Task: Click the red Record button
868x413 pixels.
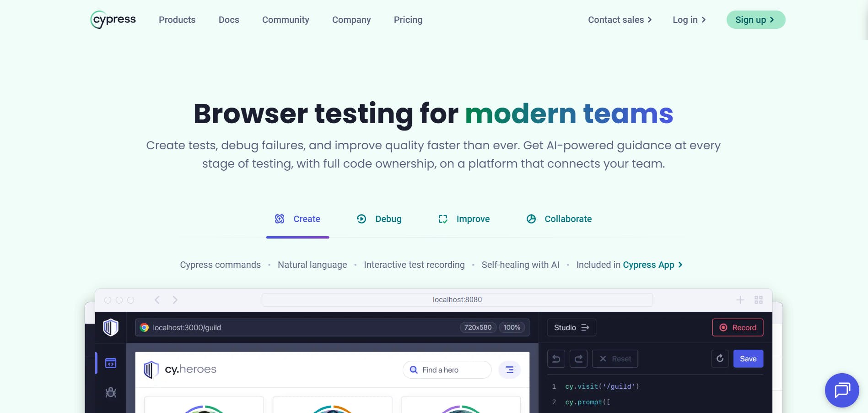Action: pyautogui.click(x=738, y=327)
